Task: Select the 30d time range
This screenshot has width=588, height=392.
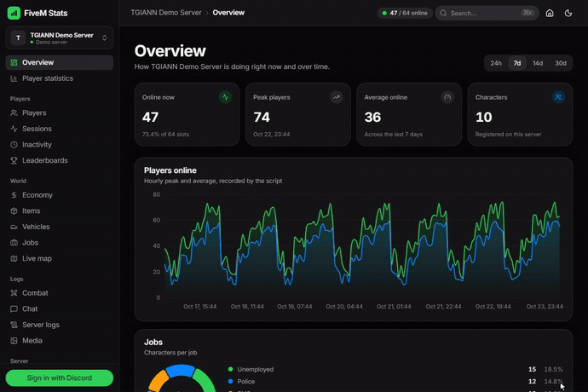Action: point(561,63)
